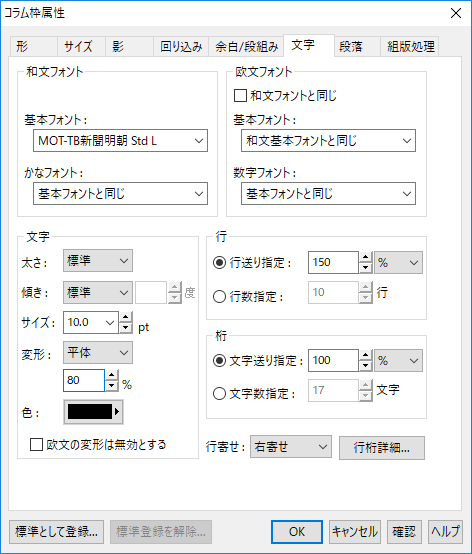Decrease font サイズ with the down spinner
The width and height of the screenshot is (472, 554).
point(126,328)
